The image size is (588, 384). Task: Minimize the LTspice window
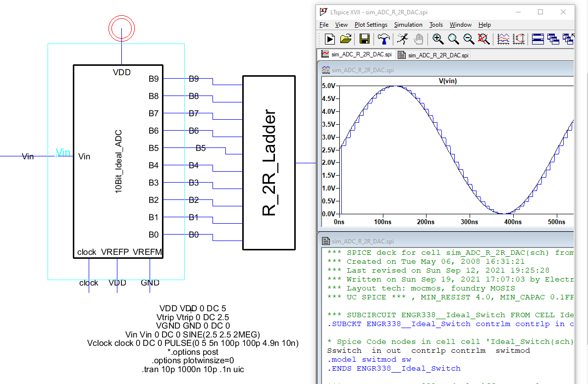(x=518, y=12)
